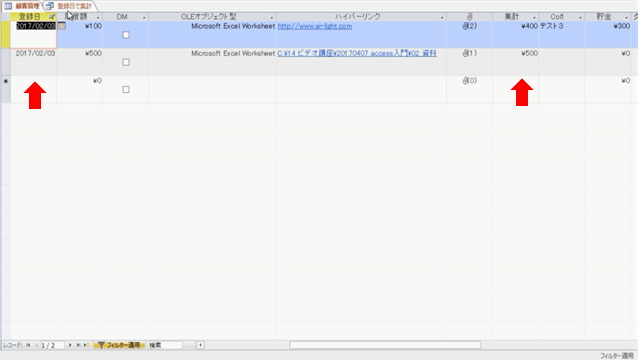Open the date picker next to 2017/02/03
The width and height of the screenshot is (640, 360).
click(x=61, y=26)
